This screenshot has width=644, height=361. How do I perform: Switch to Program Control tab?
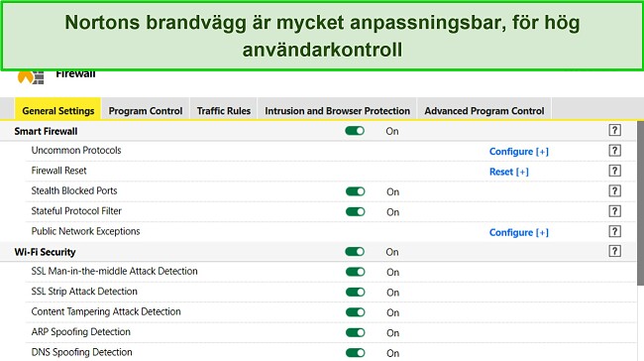pos(146,109)
